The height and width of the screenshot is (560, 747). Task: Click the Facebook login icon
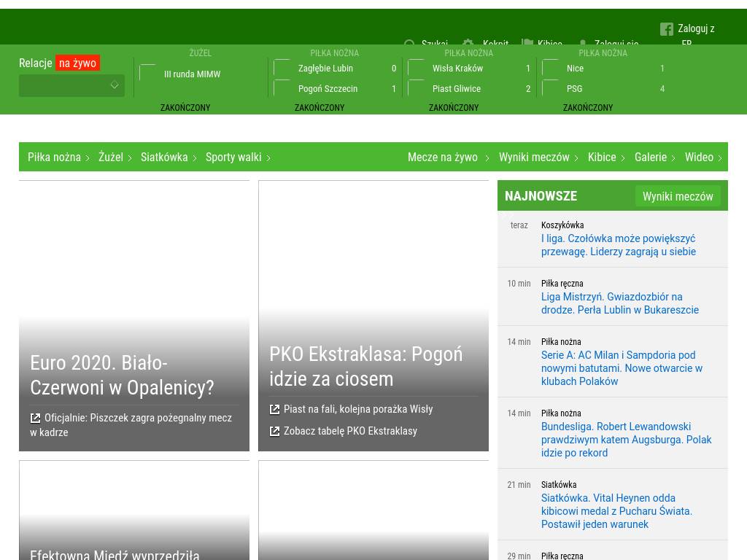666,29
